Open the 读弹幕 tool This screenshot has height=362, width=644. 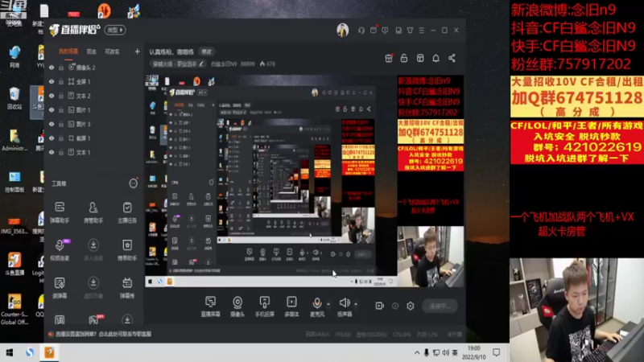(x=60, y=287)
